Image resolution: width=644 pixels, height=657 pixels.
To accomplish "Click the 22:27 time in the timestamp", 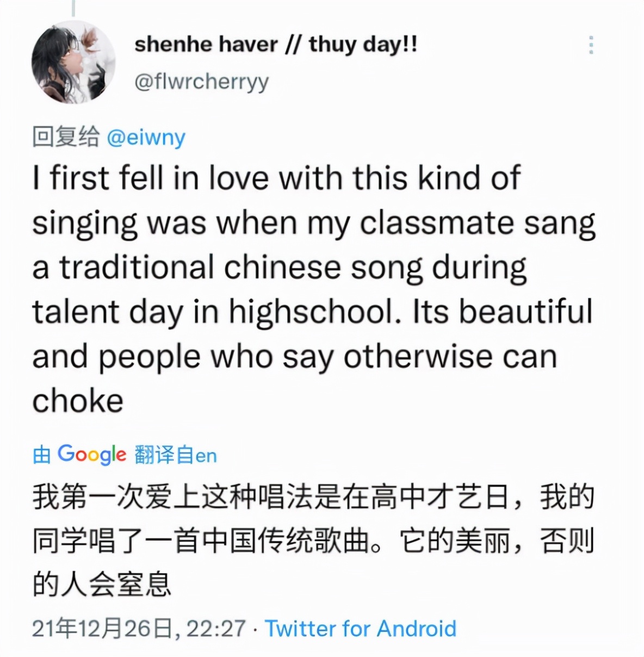I will point(215,629).
